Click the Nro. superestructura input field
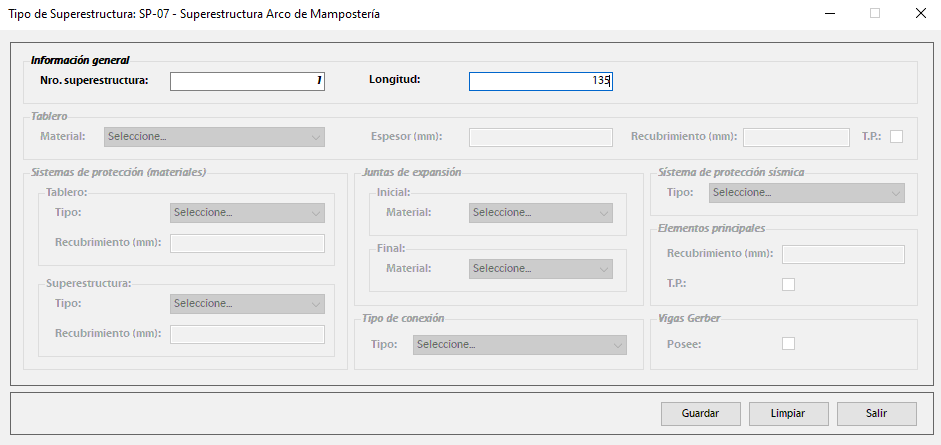Image resolution: width=941 pixels, height=445 pixels. click(x=247, y=81)
